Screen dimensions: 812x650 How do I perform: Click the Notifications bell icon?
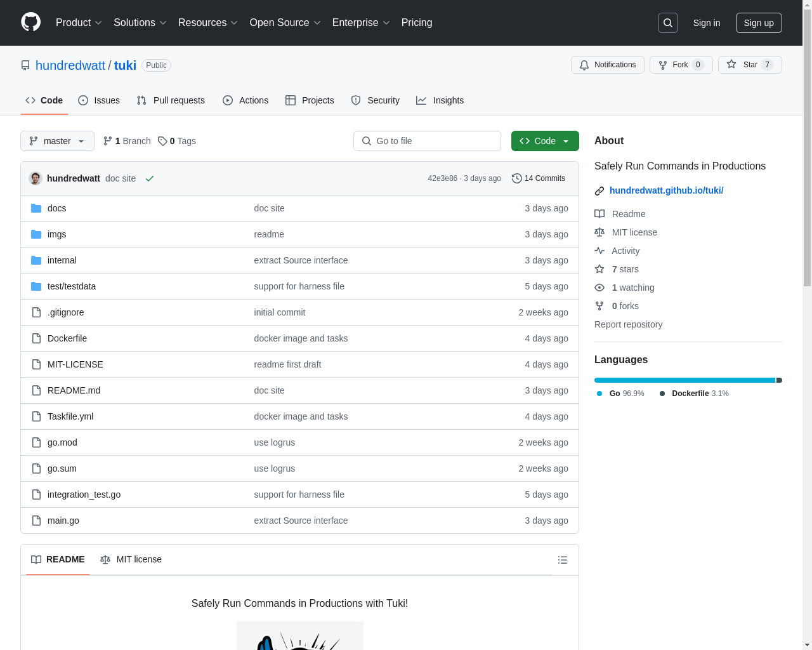click(584, 65)
